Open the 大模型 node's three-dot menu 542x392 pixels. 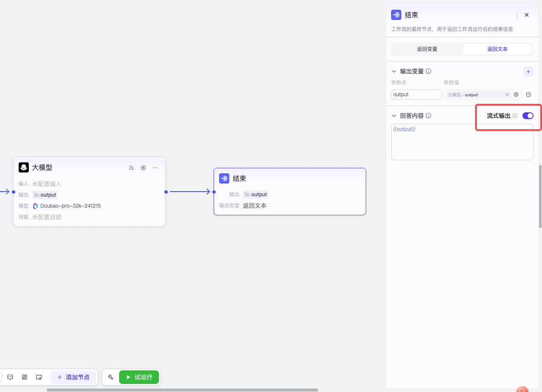click(x=155, y=168)
